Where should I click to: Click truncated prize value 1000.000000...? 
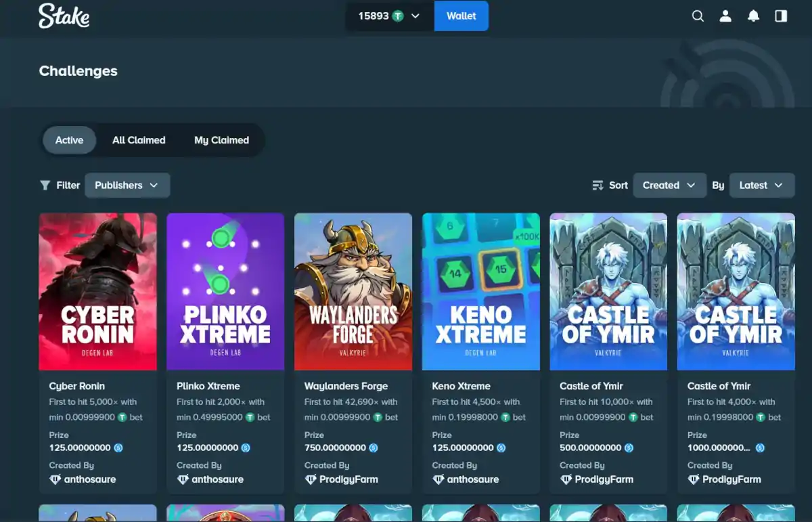[x=719, y=448]
